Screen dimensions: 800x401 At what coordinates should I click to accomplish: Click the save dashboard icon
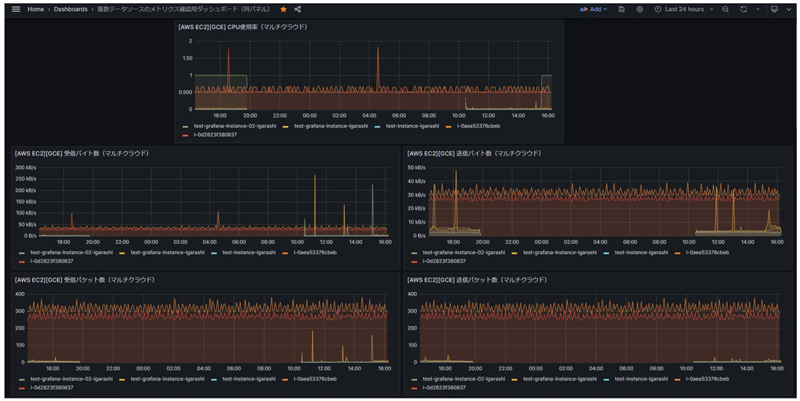coord(621,9)
